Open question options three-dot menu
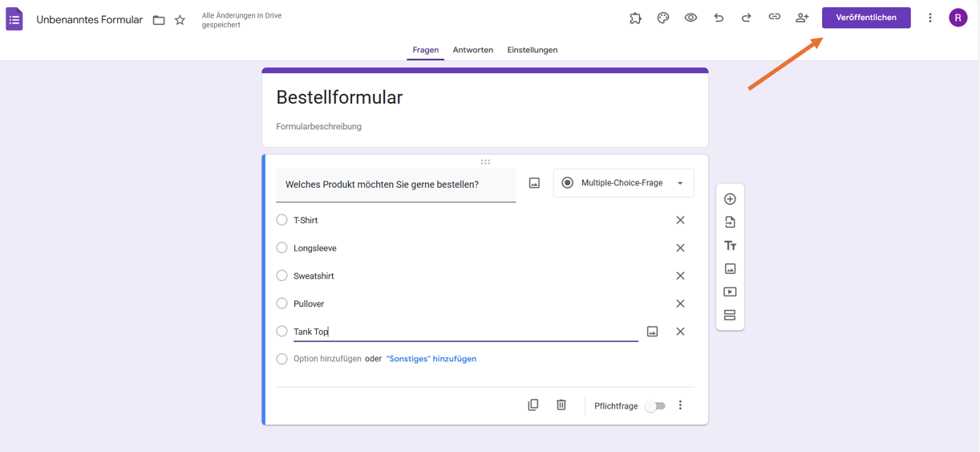Viewport: 980px width, 452px height. click(x=680, y=405)
